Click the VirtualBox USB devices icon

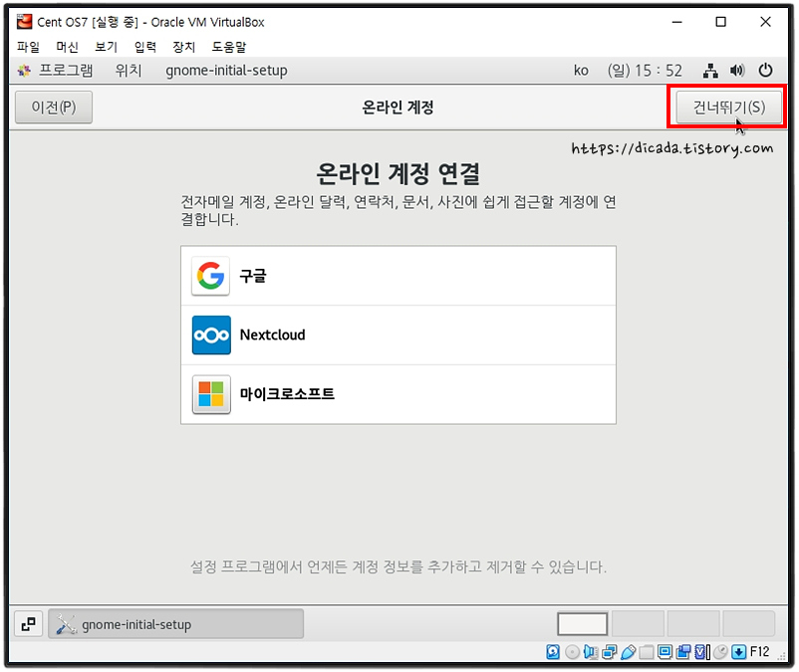pos(629,652)
